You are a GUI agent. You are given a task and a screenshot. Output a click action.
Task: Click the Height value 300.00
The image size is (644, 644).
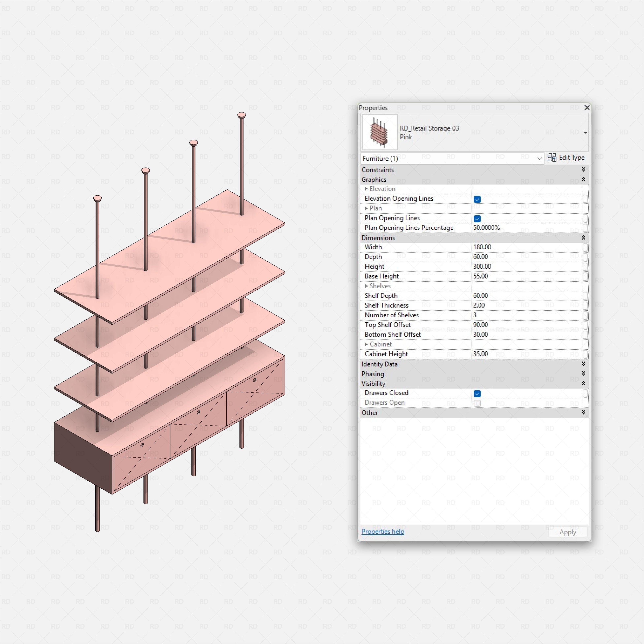(x=527, y=266)
